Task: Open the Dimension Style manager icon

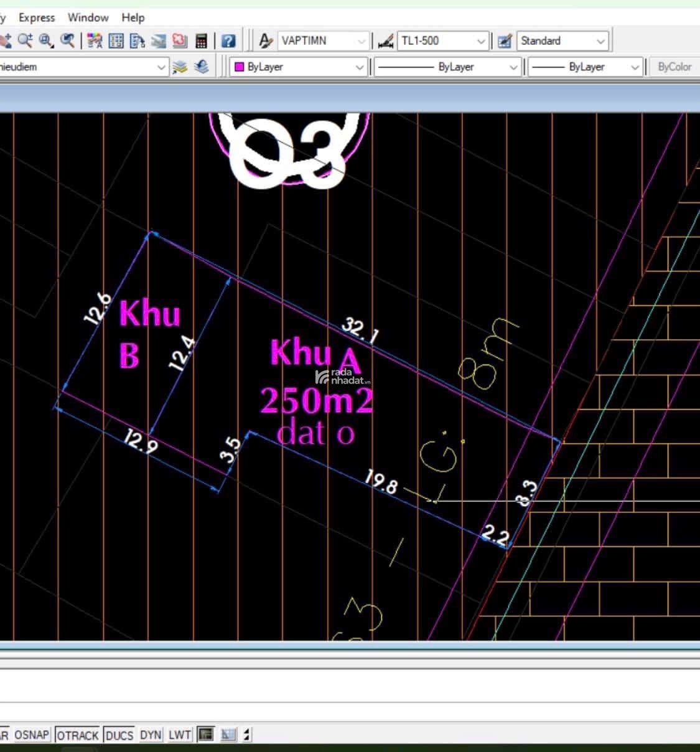Action: coord(386,41)
